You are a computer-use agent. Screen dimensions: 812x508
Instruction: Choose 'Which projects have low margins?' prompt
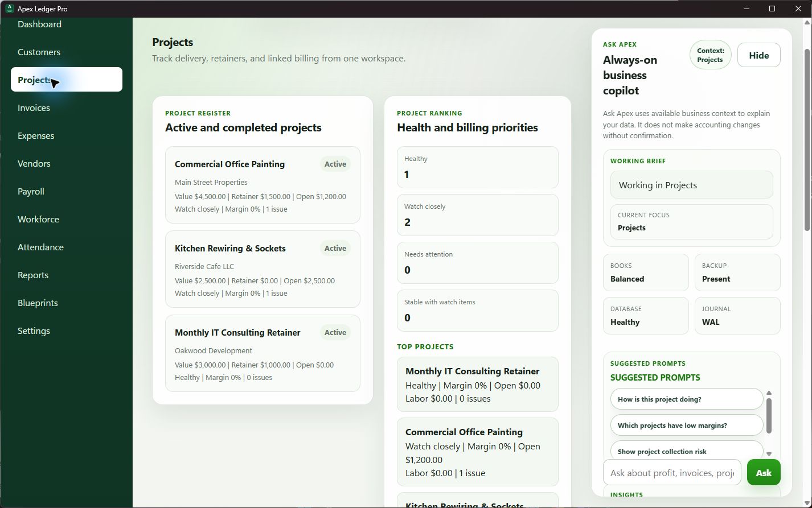coord(687,426)
